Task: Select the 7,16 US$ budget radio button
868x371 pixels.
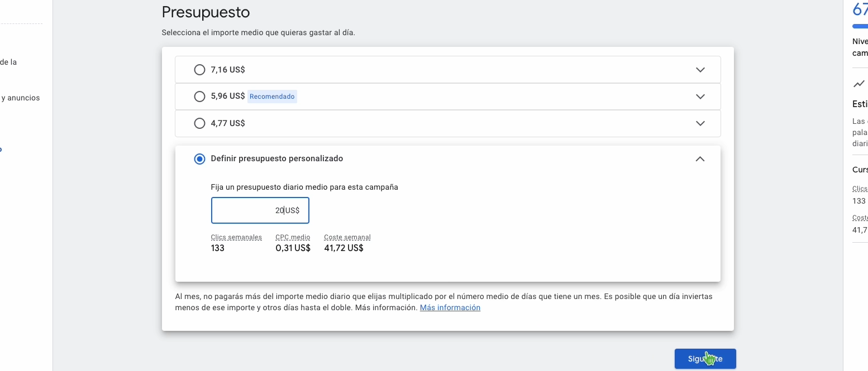Action: click(199, 70)
